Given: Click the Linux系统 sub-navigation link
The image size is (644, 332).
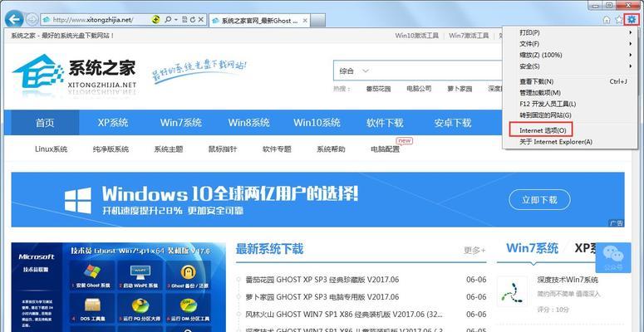Looking at the screenshot, I should [51, 149].
